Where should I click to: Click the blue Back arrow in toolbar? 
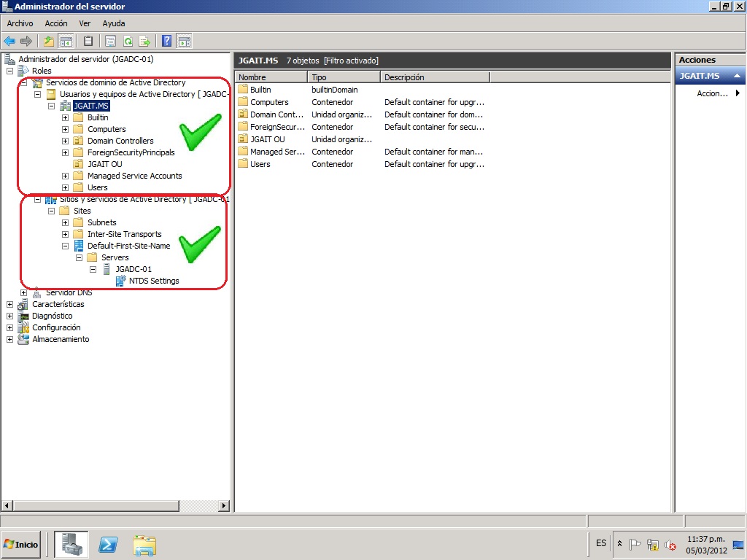(x=9, y=42)
